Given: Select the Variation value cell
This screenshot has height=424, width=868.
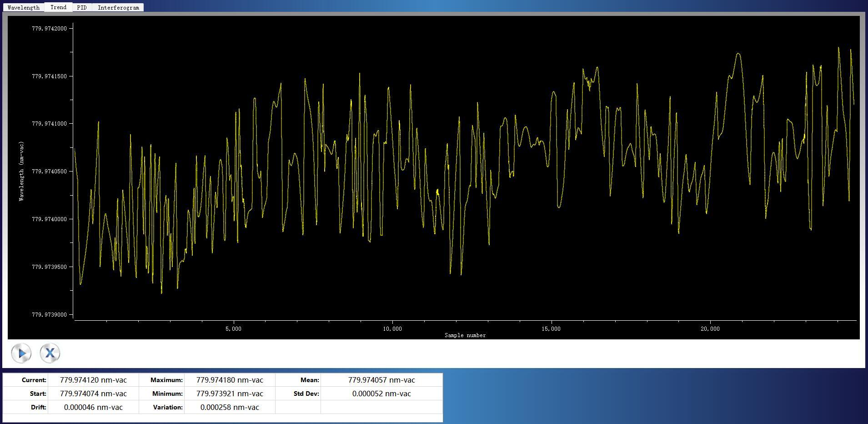Looking at the screenshot, I should (x=230, y=407).
